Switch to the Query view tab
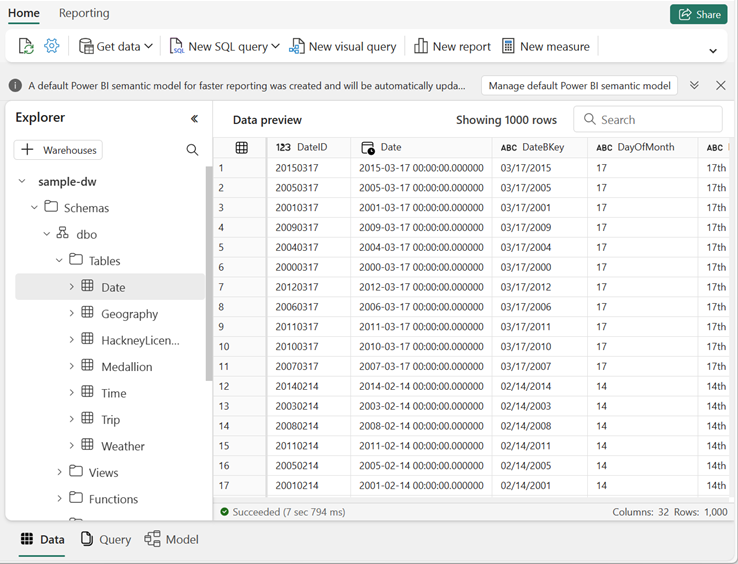The image size is (738, 564). point(106,540)
